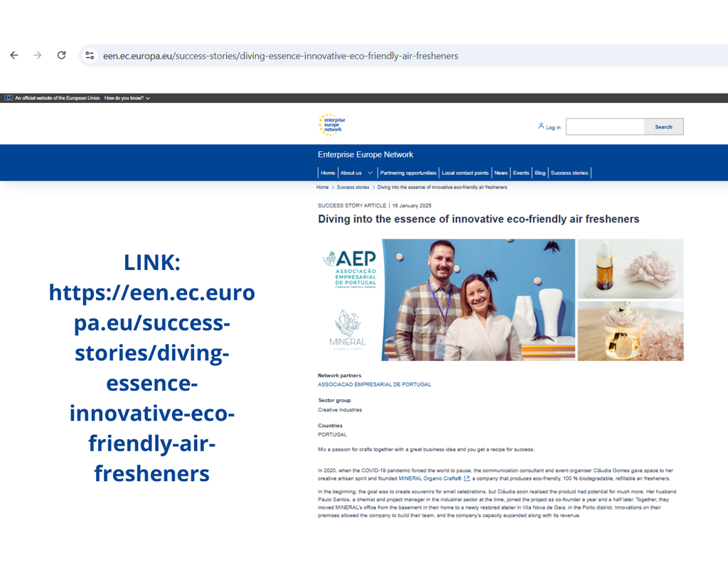The image size is (728, 582).
Task: Open ASSOCIACAO EMPRESARIAL DE PORTUGAL partner link
Action: coord(374,384)
